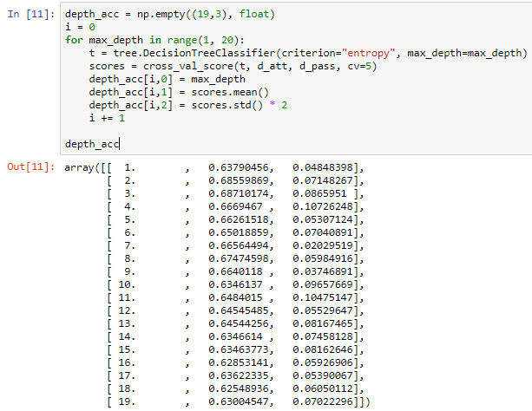
Task: Click the value 0.6669467
Action: (x=235, y=206)
